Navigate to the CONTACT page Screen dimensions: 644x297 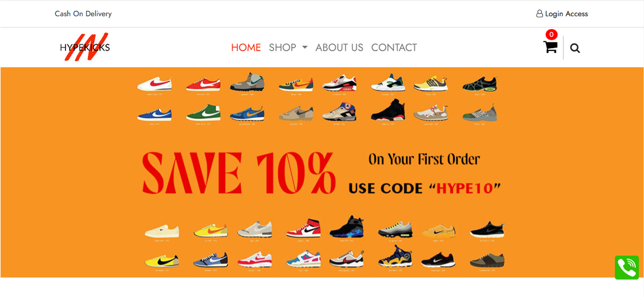(x=394, y=48)
